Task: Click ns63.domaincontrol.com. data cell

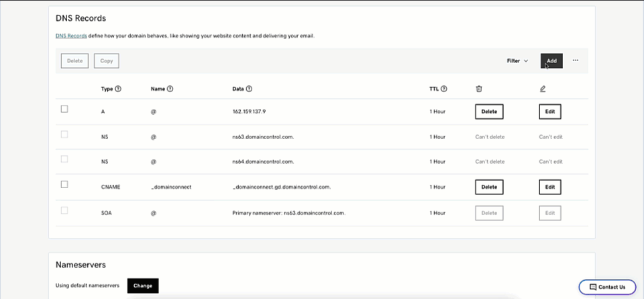Action: [263, 137]
